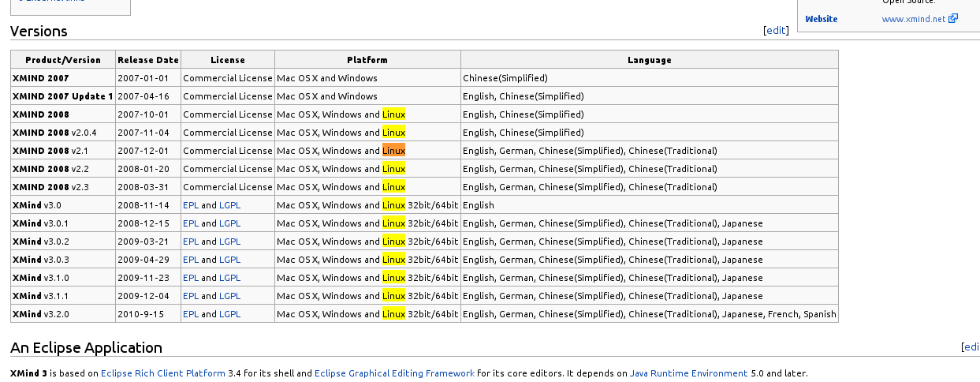The width and height of the screenshot is (980, 382).
Task: Open the LGPL link in the XMind v3.0 row
Action: [229, 205]
